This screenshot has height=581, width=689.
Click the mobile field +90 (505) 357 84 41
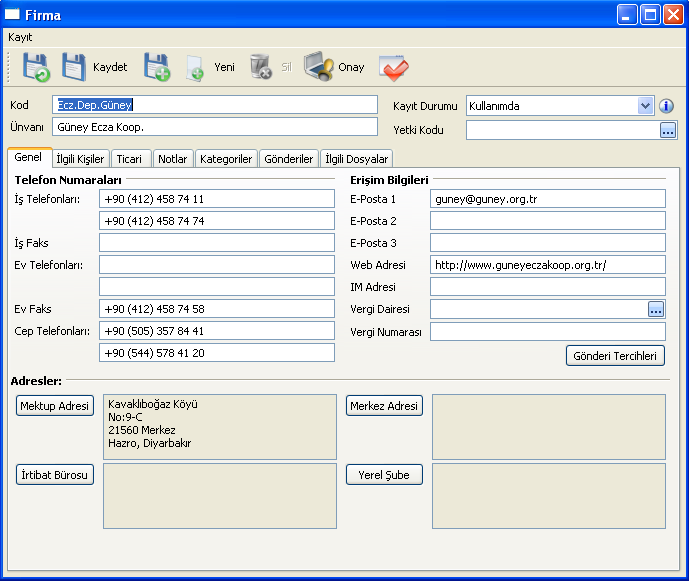(217, 330)
